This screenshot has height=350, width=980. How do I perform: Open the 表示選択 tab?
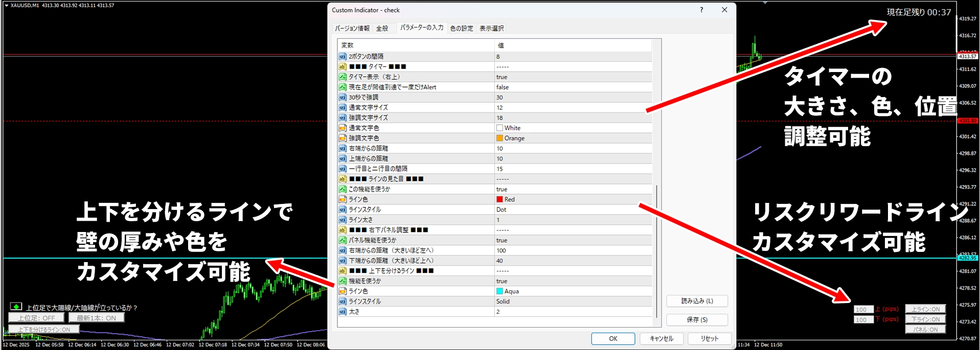tap(492, 28)
